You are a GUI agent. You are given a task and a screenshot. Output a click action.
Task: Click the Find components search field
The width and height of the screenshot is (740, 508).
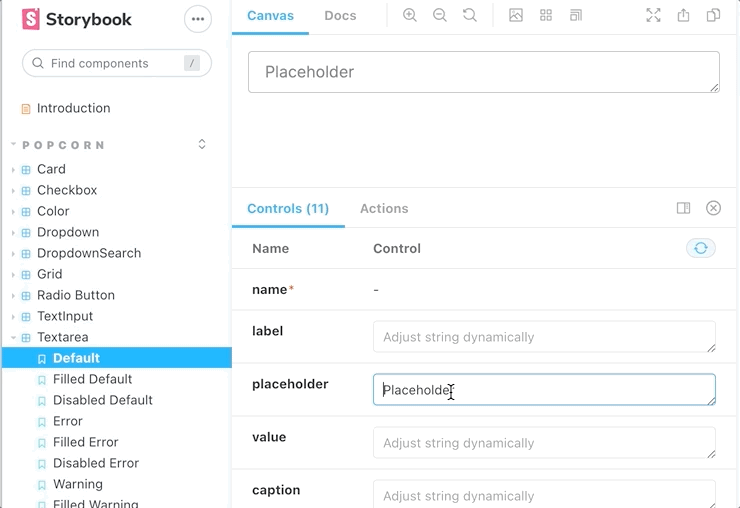[117, 63]
